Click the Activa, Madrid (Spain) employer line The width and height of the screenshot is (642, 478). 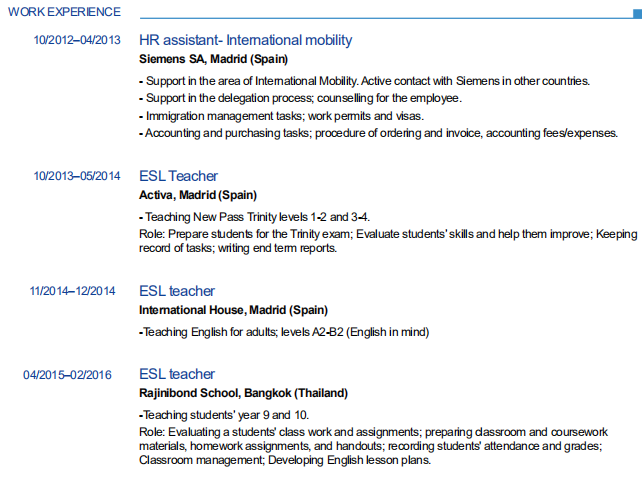197,194
